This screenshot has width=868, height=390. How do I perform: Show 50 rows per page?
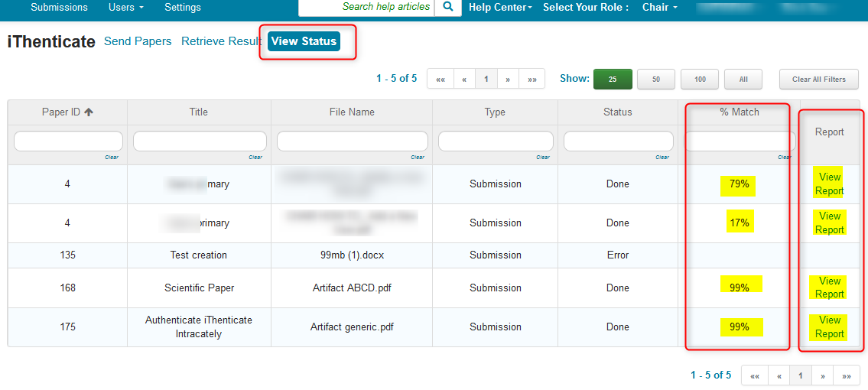[656, 80]
